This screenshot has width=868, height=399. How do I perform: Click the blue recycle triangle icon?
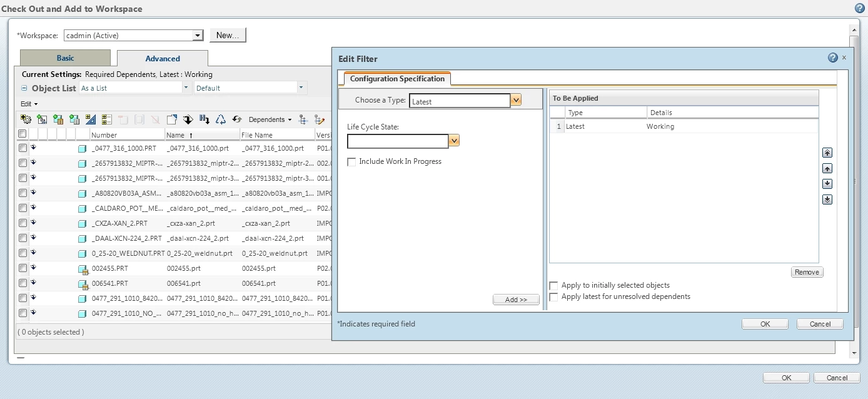coord(220,119)
